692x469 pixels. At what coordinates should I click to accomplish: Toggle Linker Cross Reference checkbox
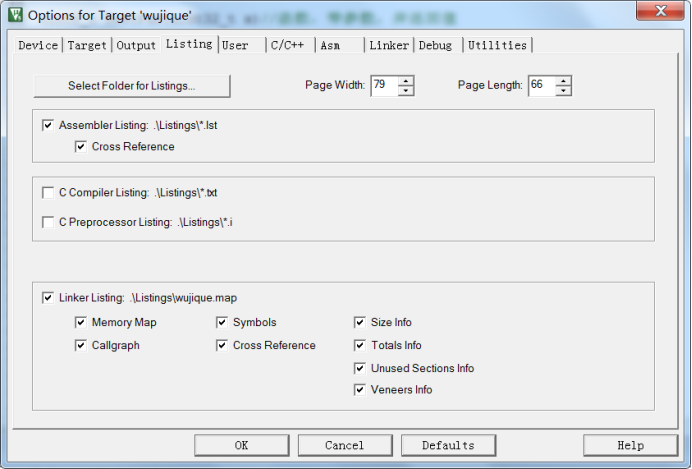[x=222, y=345]
